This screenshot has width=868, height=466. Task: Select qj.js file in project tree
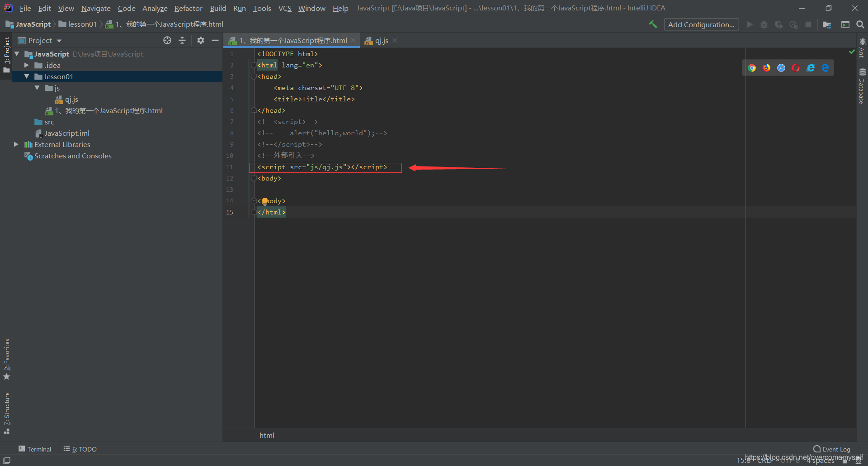coord(66,99)
